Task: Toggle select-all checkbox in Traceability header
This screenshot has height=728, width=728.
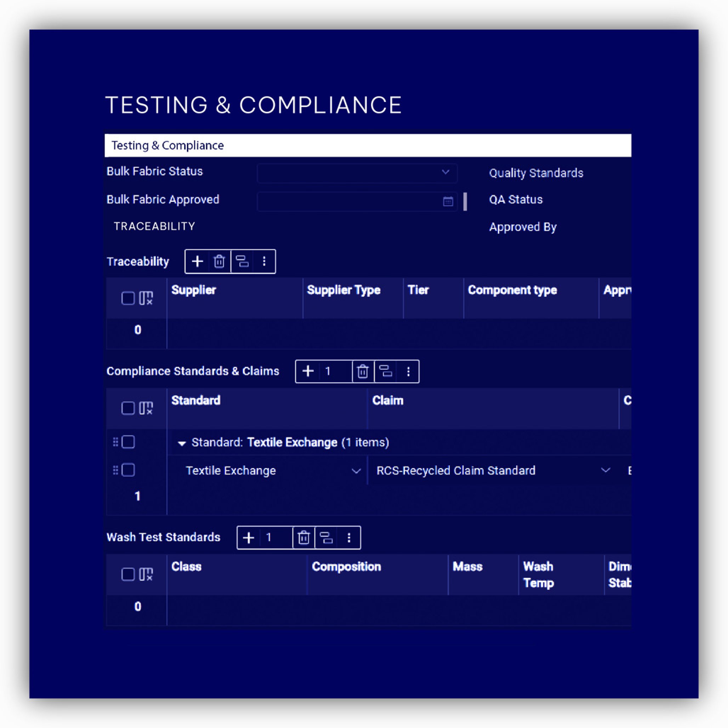Action: (x=128, y=298)
